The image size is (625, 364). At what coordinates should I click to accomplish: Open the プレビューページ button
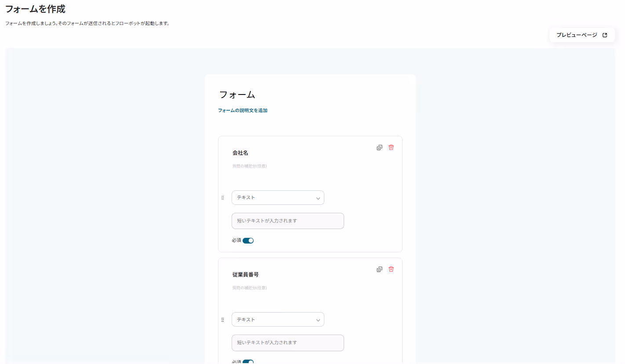click(x=582, y=35)
